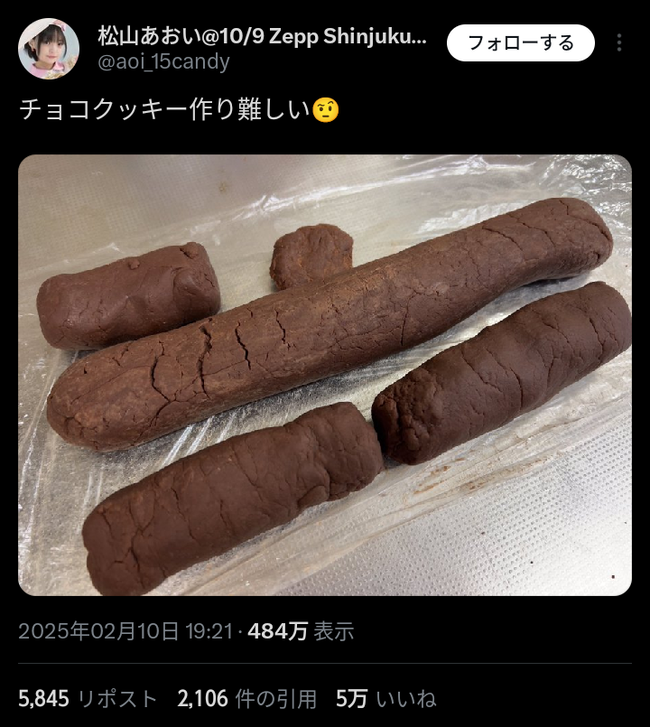The height and width of the screenshot is (727, 650).
Task: Click the フォローする follow button
Action: tap(521, 43)
